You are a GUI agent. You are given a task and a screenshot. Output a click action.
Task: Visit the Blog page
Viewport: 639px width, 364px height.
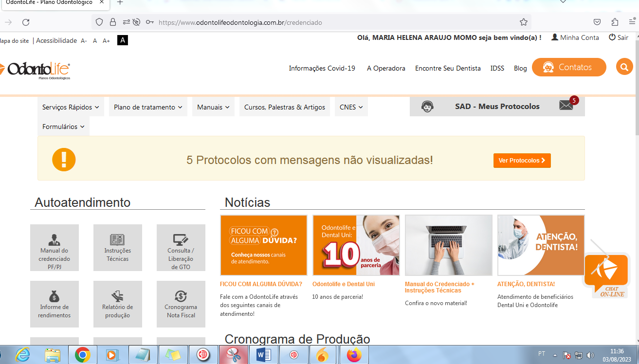click(520, 68)
